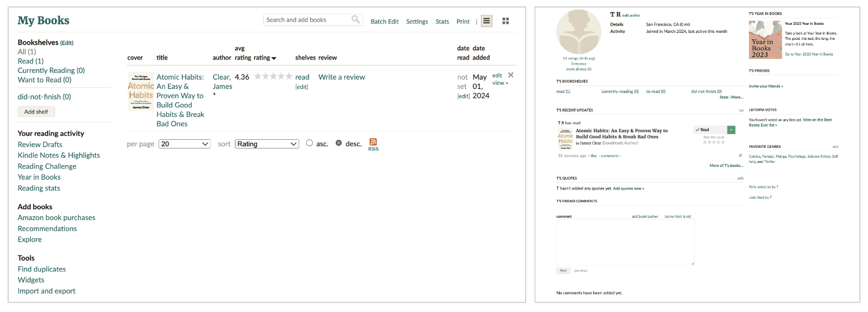This screenshot has height=312, width=868.
Task: Open Settings in My Books toolbar
Action: pyautogui.click(x=417, y=21)
